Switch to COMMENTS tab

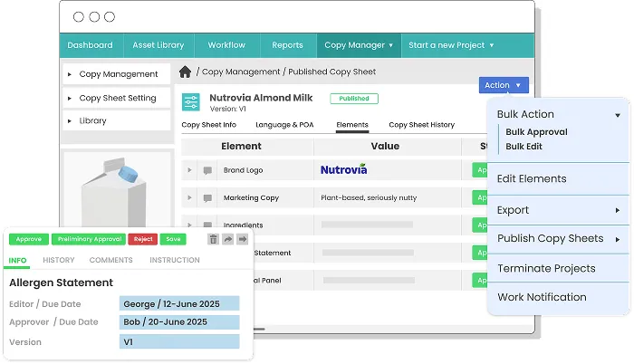(110, 260)
